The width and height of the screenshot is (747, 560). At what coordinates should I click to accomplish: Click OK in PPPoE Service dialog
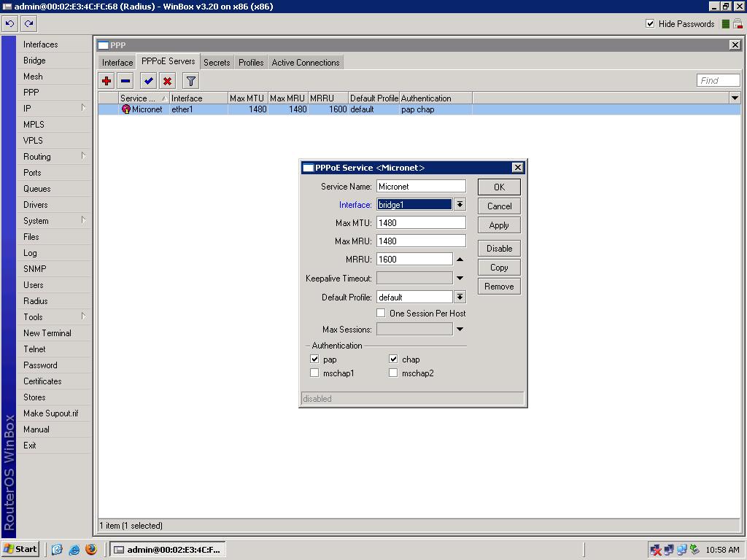499,187
